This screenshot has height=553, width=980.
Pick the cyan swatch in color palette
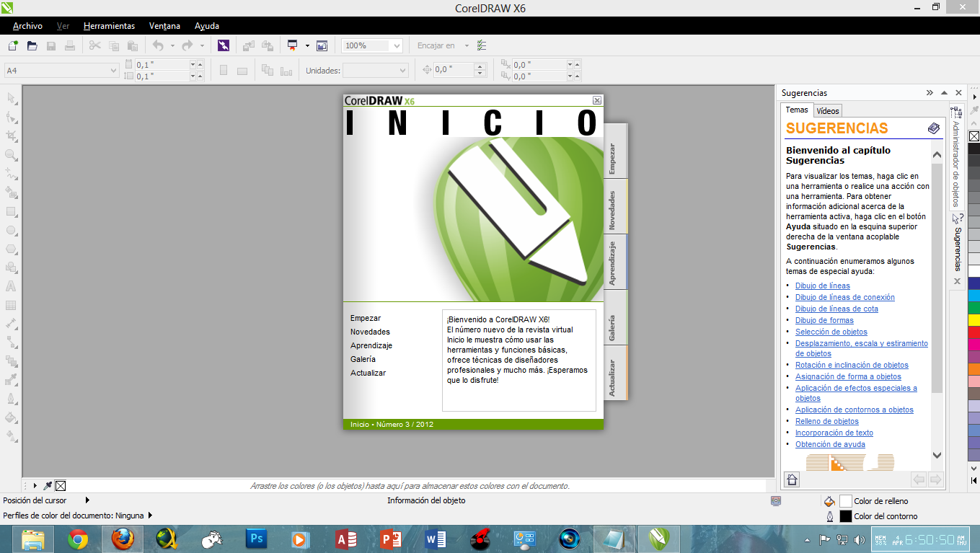(974, 296)
